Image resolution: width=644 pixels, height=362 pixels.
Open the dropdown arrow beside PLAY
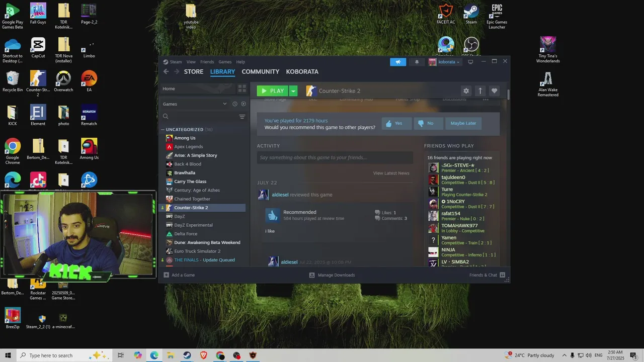(293, 91)
